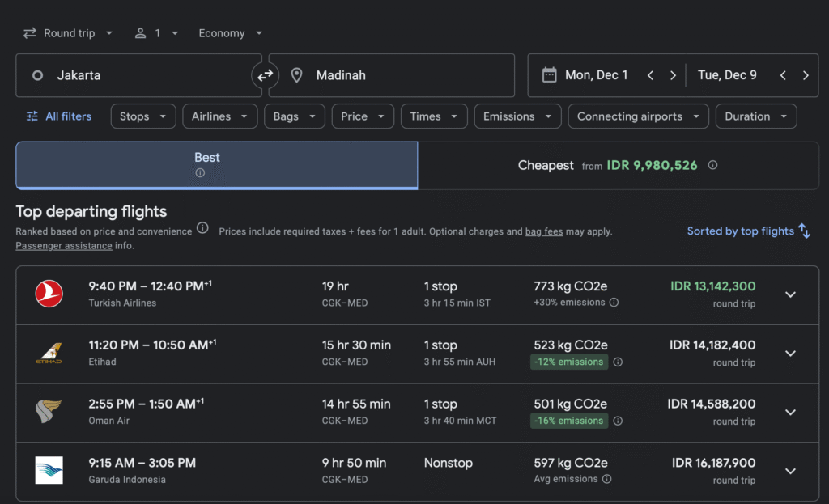Viewport: 829px width, 504px height.
Task: Open the bag fees link
Action: (543, 231)
